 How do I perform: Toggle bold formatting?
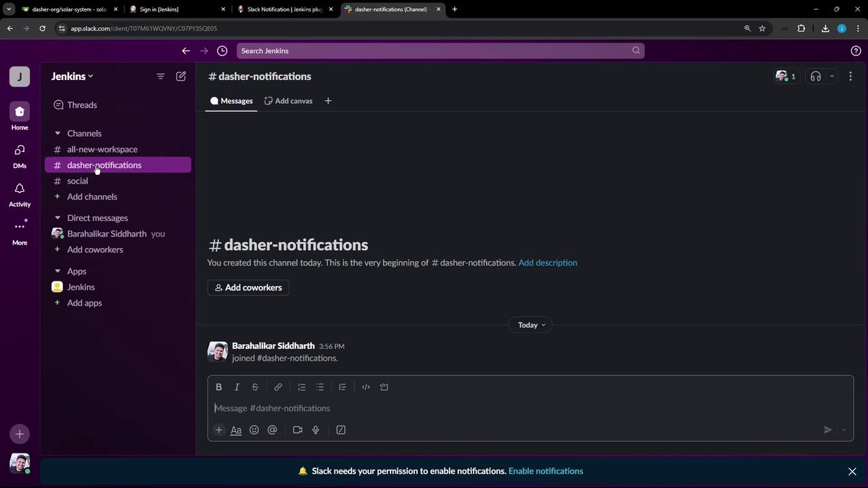tap(219, 387)
